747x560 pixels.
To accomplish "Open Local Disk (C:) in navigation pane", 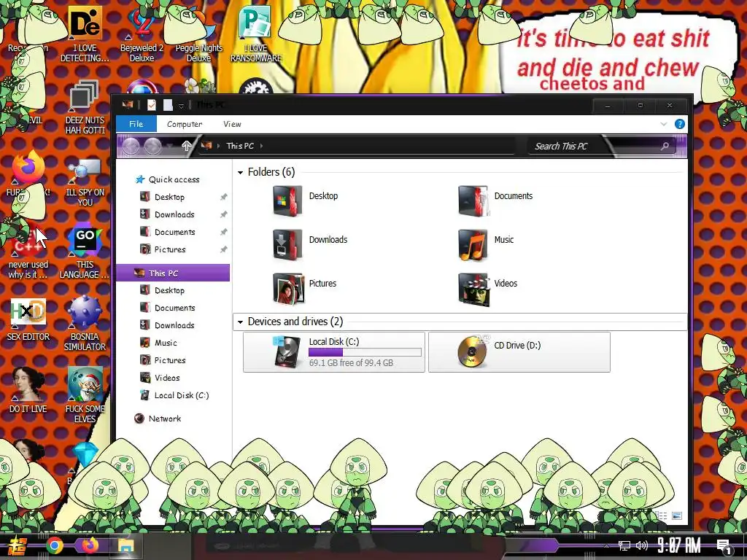I will click(174, 395).
